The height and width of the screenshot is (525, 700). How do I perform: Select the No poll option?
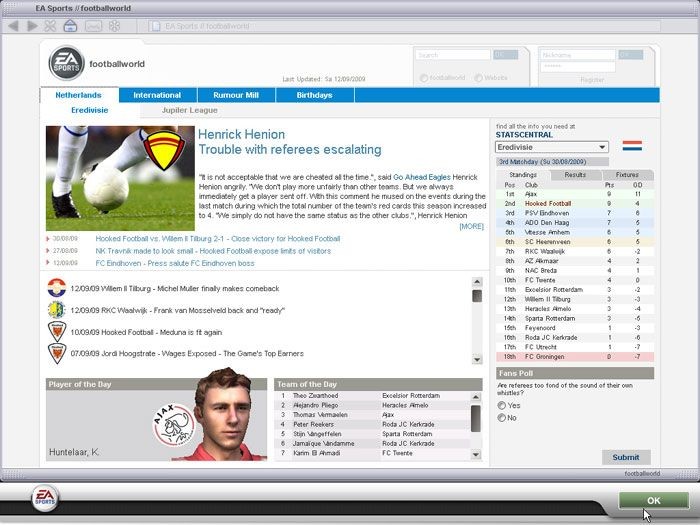pyautogui.click(x=502, y=418)
